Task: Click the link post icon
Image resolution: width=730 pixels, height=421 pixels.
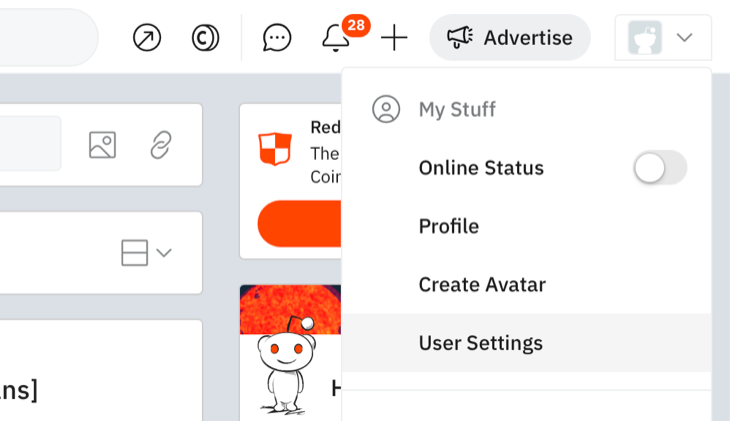Action: [161, 145]
